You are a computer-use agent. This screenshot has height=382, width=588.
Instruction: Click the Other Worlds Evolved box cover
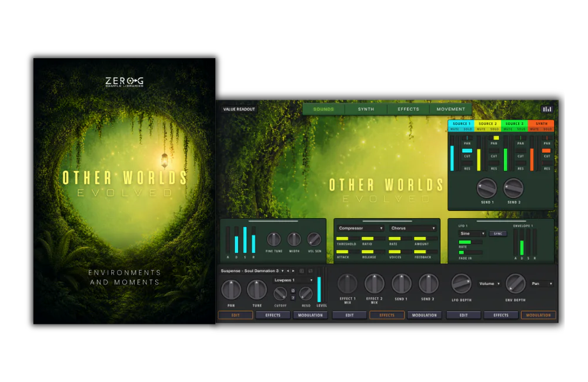[x=125, y=191]
